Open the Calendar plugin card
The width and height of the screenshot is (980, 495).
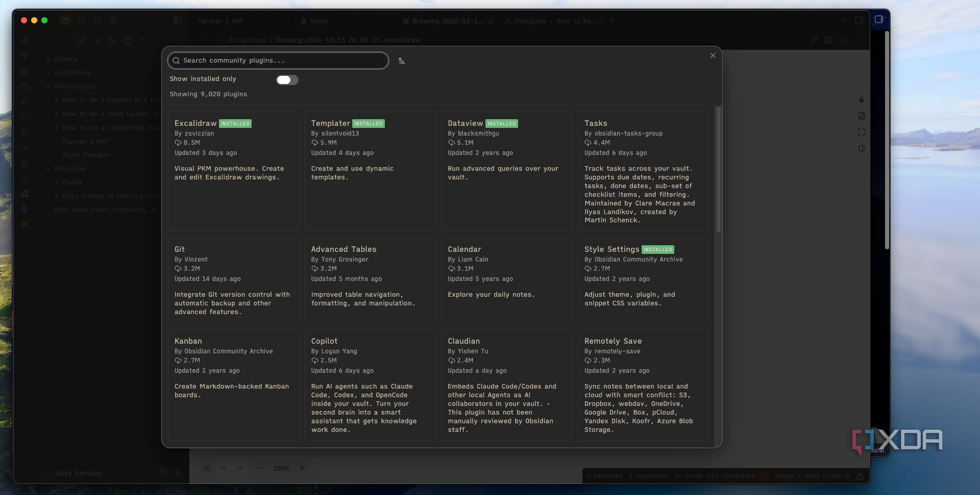[x=506, y=280]
